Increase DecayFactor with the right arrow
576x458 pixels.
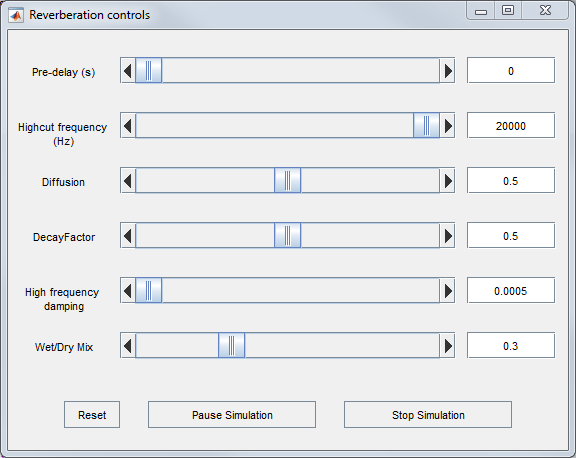click(447, 235)
